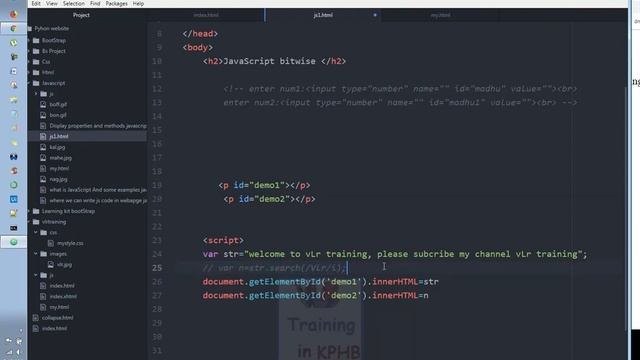Open the command prompt taskbar icon
Screen dimensions: 640x360
tap(13, 228)
